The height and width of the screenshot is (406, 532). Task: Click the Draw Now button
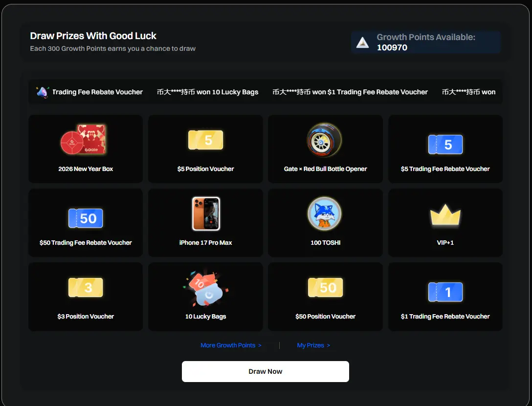point(266,371)
